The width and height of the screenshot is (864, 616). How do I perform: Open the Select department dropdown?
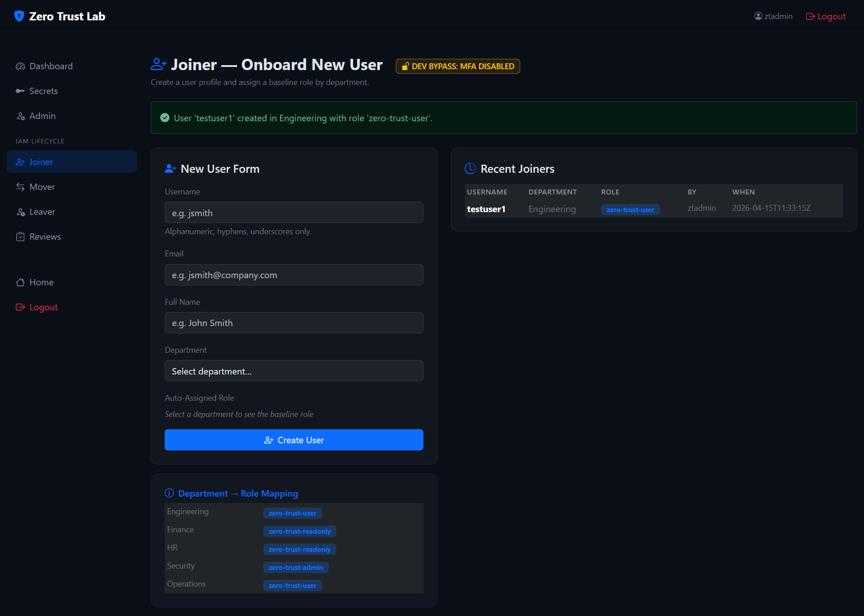[294, 371]
